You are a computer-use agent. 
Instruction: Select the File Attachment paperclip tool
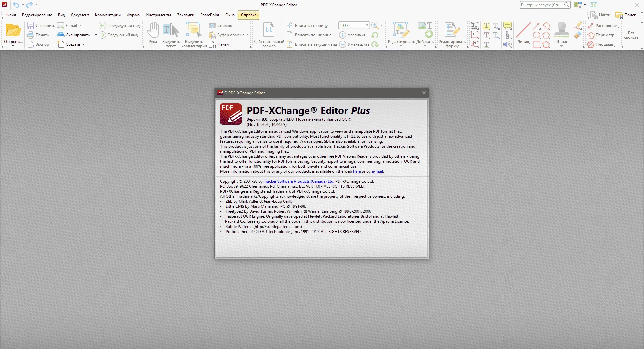(507, 35)
